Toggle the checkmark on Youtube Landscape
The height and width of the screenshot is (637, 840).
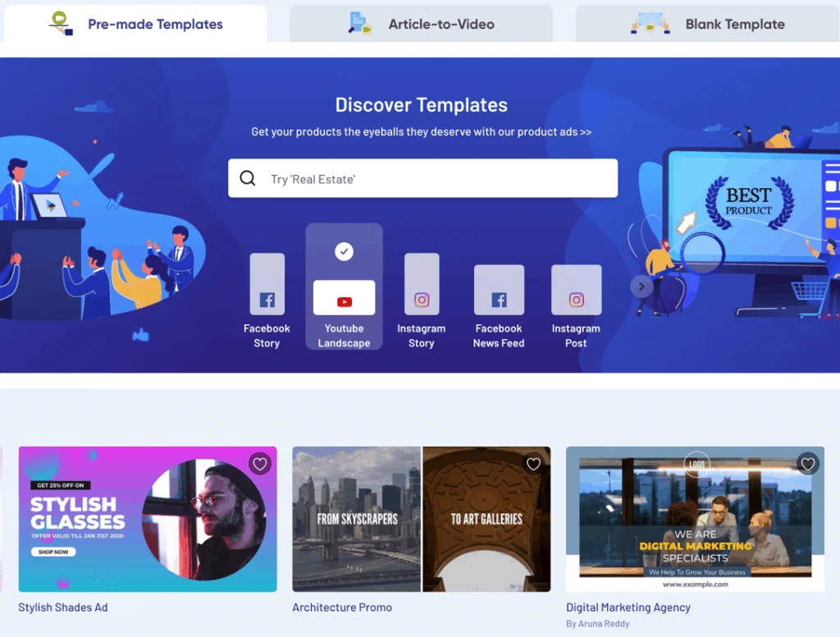[345, 252]
